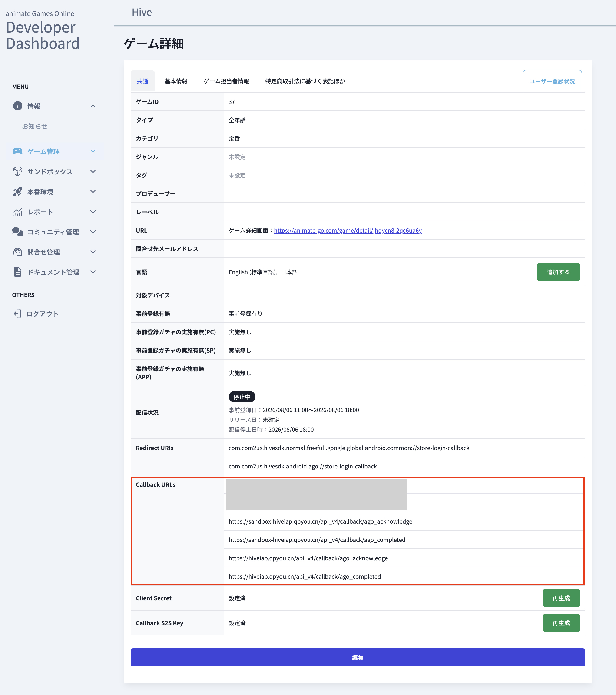Viewport: 616px width, 695px height.
Task: Click 設定済 in the Client Secret row
Action: point(237,598)
